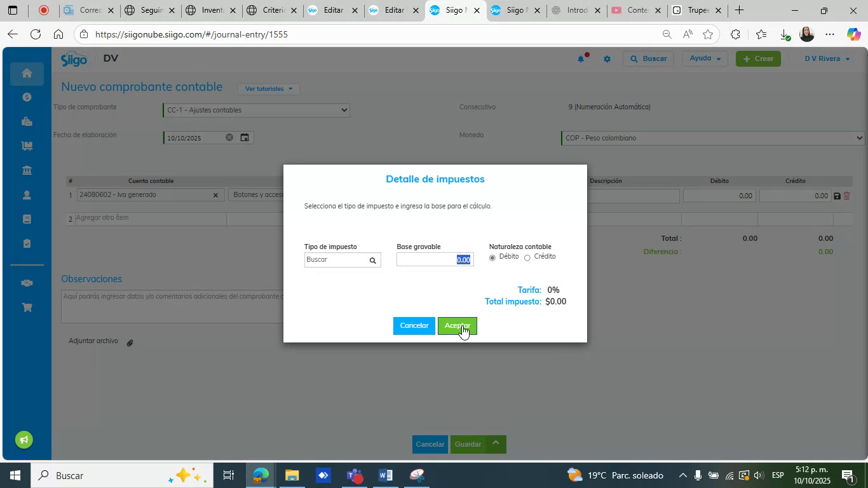868x488 pixels.
Task: Open the handshake sidebar icon
Action: 27,283
